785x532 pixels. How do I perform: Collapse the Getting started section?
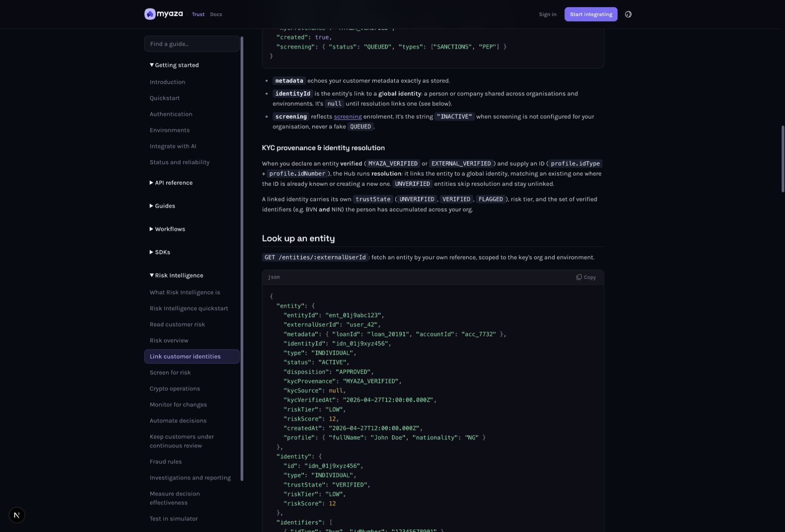[174, 65]
